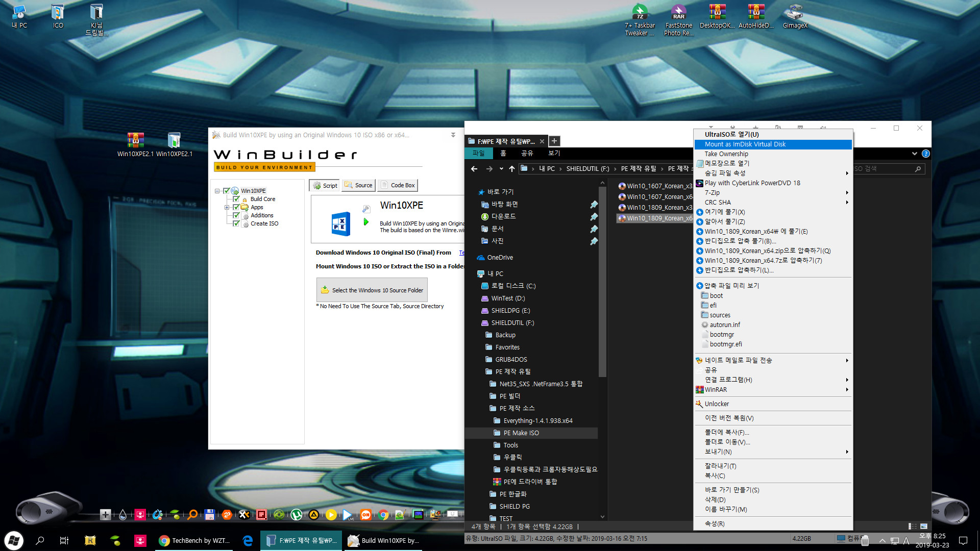The height and width of the screenshot is (551, 980).
Task: Open the ICO folder on desktop
Action: [58, 16]
